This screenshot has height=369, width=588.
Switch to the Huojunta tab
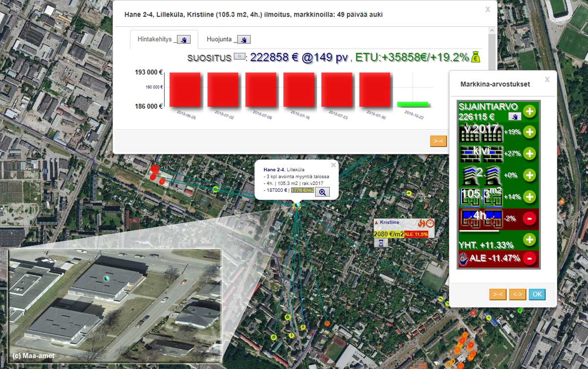(x=228, y=39)
